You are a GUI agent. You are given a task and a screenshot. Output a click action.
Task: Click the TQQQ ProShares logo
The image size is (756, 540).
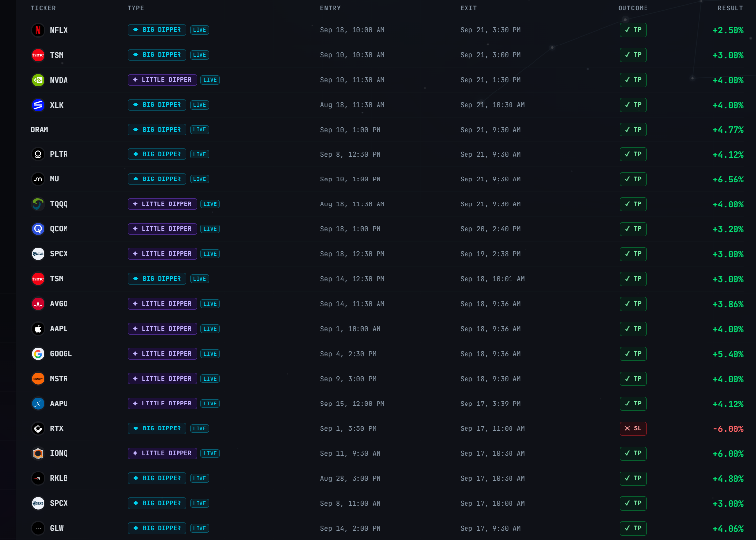pos(38,204)
